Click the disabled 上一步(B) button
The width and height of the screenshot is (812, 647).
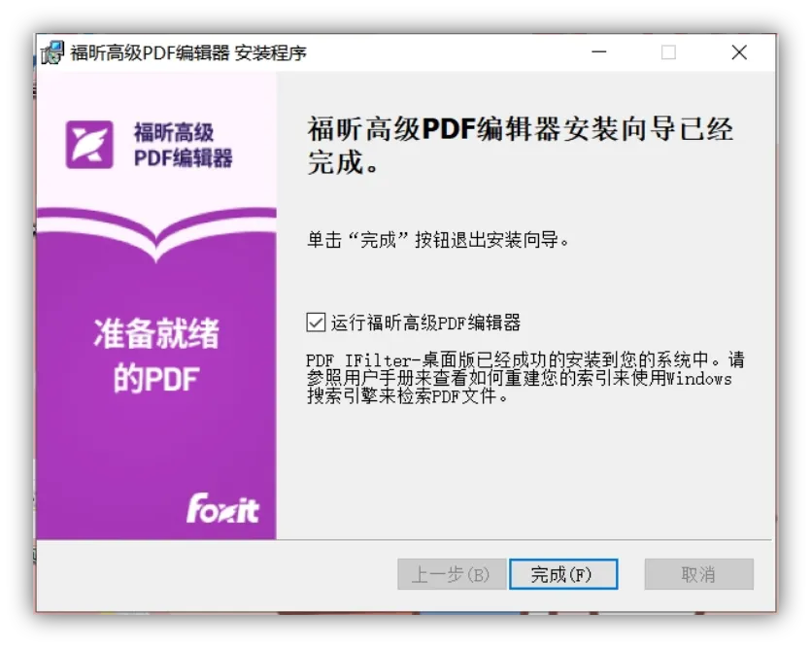452,574
